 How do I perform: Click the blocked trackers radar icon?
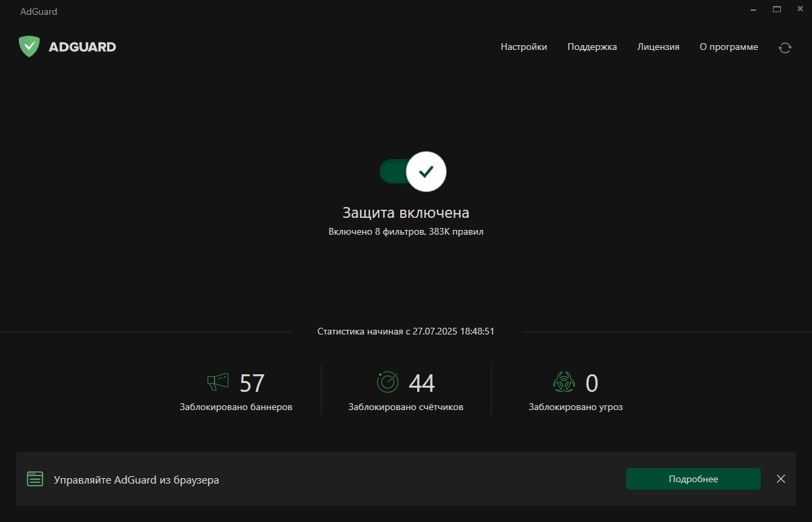387,382
